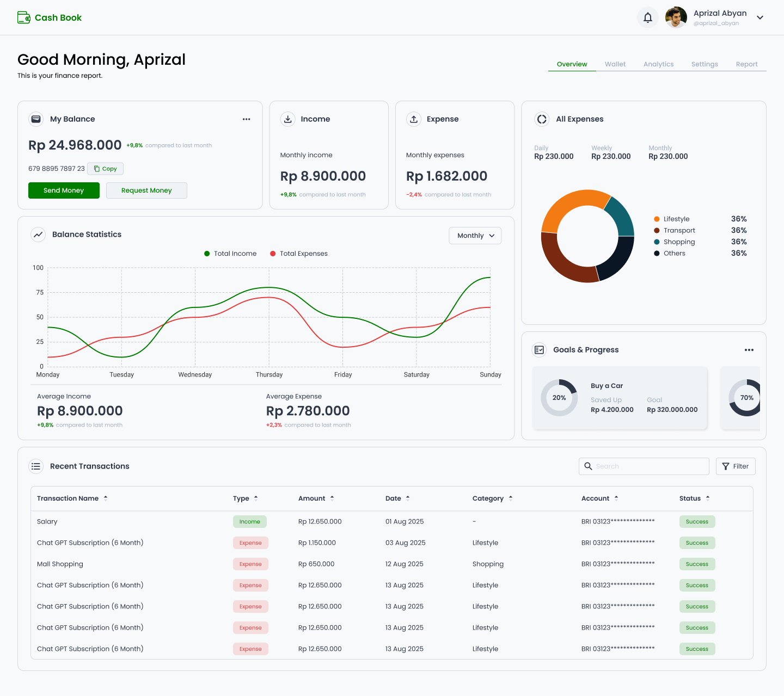
Task: Click the Income download icon
Action: pos(287,119)
